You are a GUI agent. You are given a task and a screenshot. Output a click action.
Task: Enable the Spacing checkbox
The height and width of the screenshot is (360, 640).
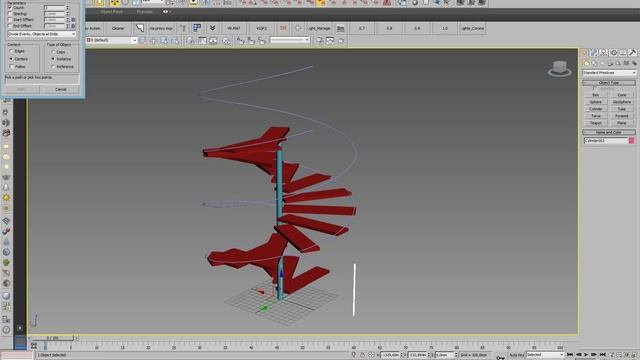click(10, 13)
